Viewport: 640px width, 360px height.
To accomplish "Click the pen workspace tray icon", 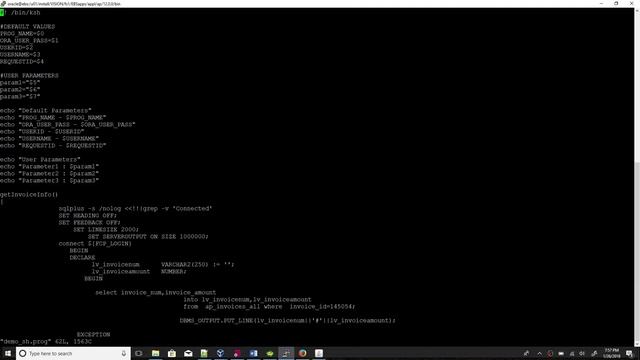I will coord(594,353).
